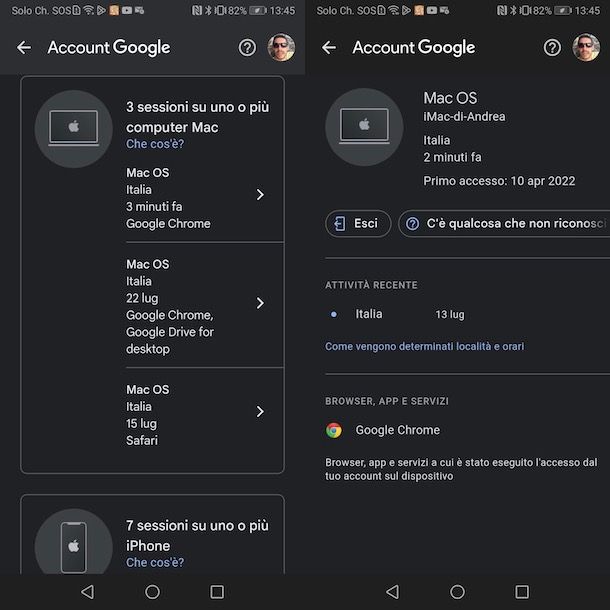Tap "3 sessioni su uno o più computer Mac"
Screen dimensions: 610x610
[x=197, y=117]
